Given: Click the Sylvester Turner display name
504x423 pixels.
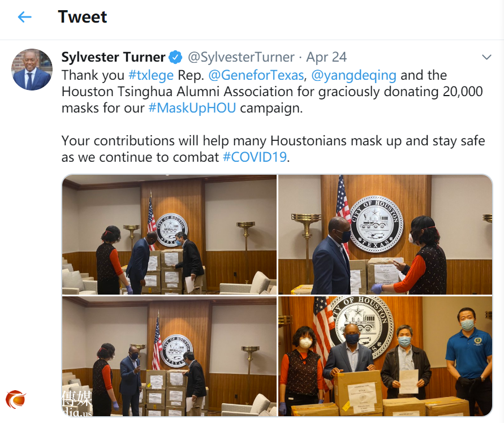Looking at the screenshot, I should coord(113,57).
